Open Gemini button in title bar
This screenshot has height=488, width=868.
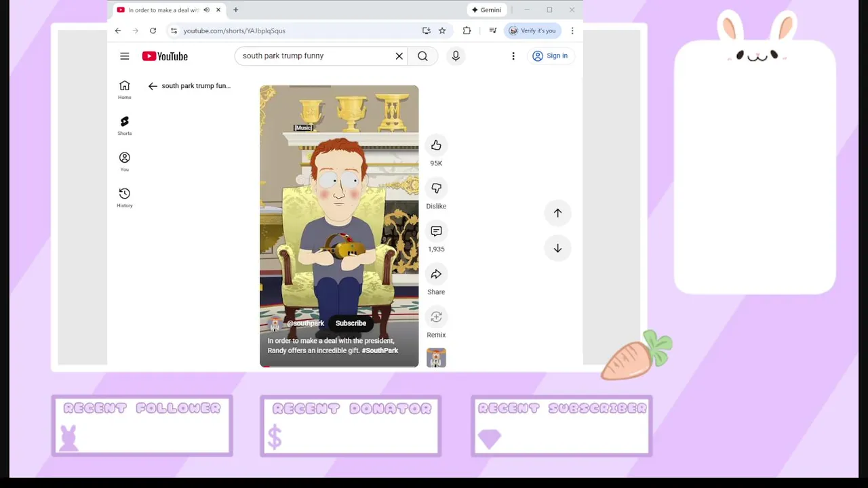coord(487,10)
